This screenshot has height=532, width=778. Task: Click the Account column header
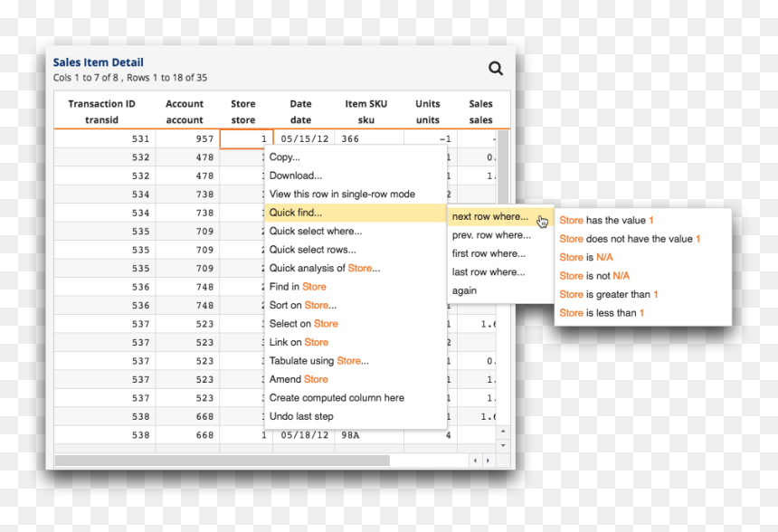[185, 111]
